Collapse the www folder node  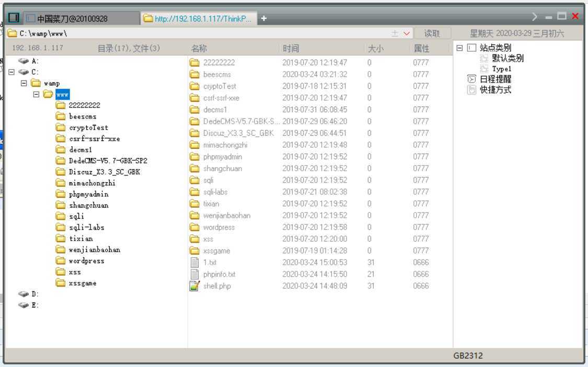(36, 94)
